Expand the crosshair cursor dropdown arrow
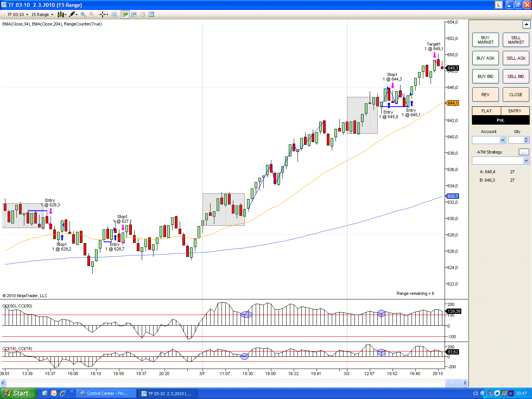 click(107, 14)
